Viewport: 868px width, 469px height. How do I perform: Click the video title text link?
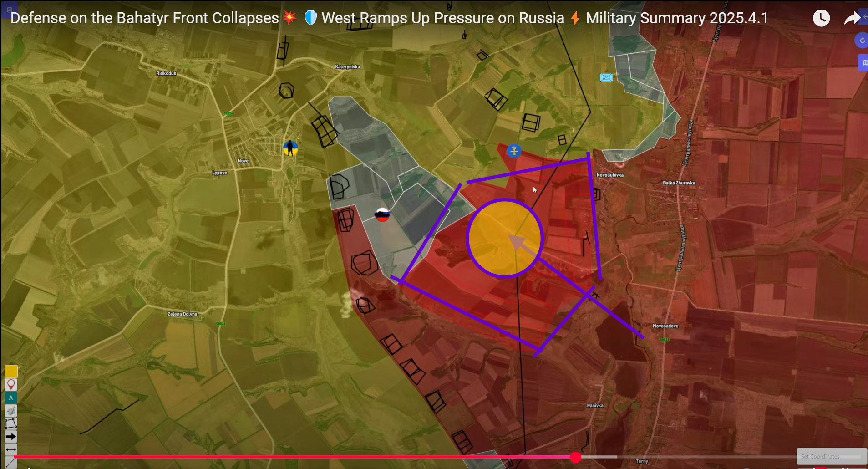pos(389,18)
